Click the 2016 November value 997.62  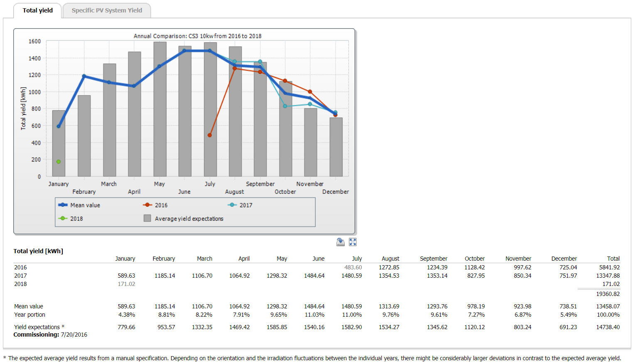[522, 267]
